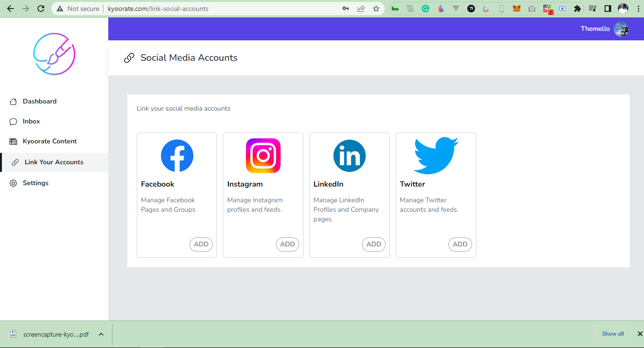The image size is (644, 348).
Task: Click the magnet extension icon
Action: 486,9
